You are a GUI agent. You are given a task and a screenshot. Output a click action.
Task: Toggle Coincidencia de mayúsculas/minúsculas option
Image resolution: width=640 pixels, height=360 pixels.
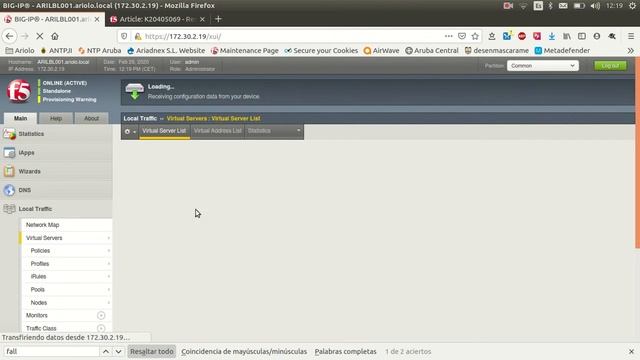point(244,351)
